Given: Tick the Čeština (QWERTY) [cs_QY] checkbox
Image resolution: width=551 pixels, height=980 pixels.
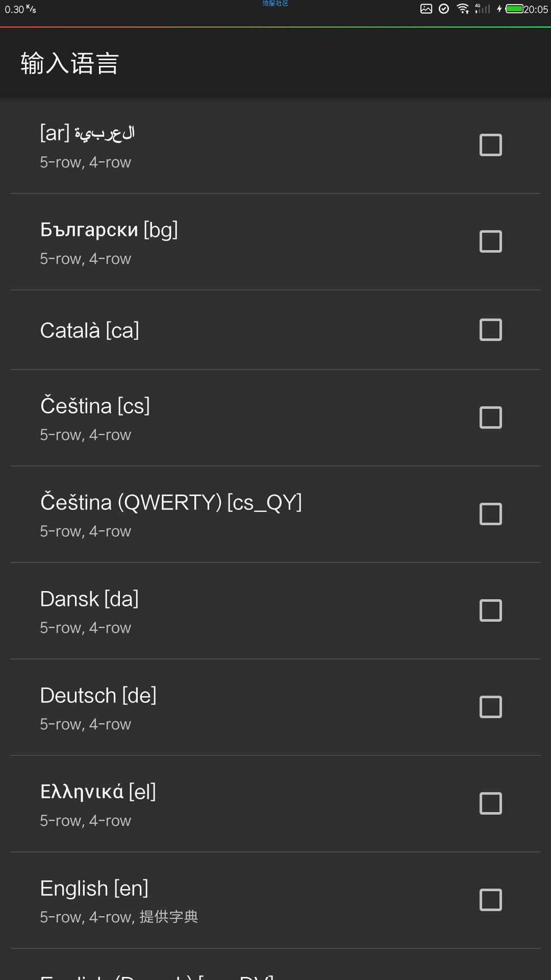Looking at the screenshot, I should pos(491,514).
